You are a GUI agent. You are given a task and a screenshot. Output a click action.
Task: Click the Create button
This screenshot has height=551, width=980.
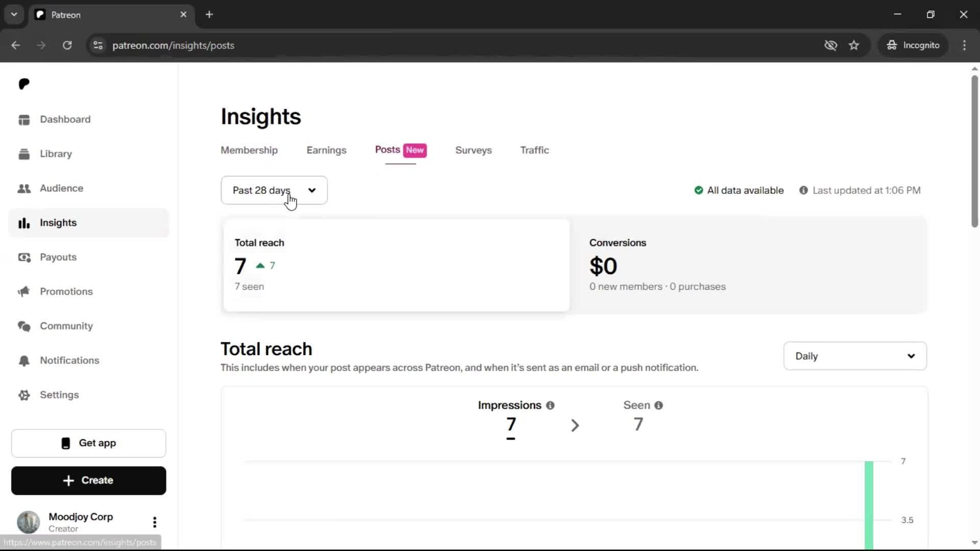89,481
